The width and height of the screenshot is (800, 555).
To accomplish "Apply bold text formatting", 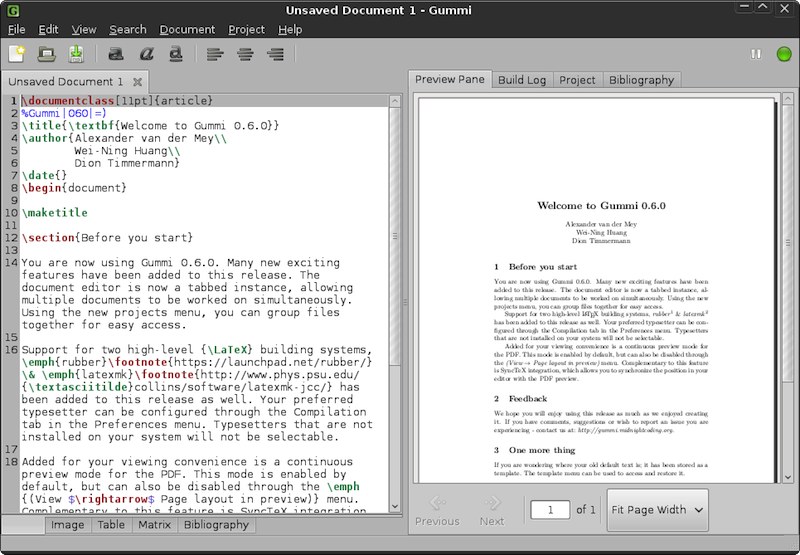I will (x=116, y=54).
